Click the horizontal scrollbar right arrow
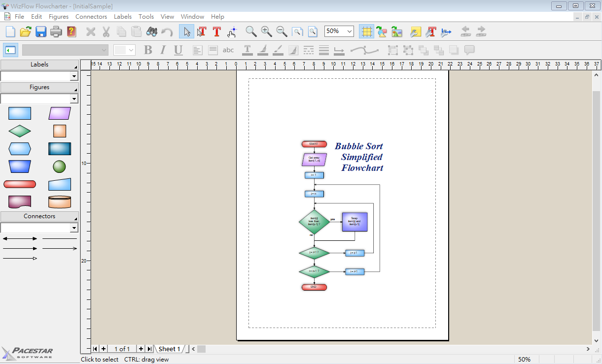 click(588, 349)
